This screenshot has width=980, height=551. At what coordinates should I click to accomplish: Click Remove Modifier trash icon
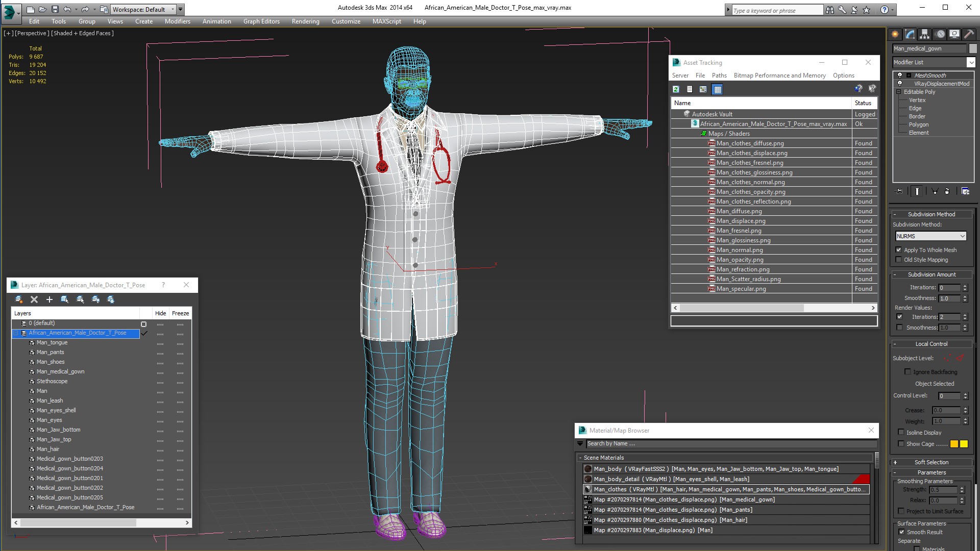pyautogui.click(x=947, y=191)
